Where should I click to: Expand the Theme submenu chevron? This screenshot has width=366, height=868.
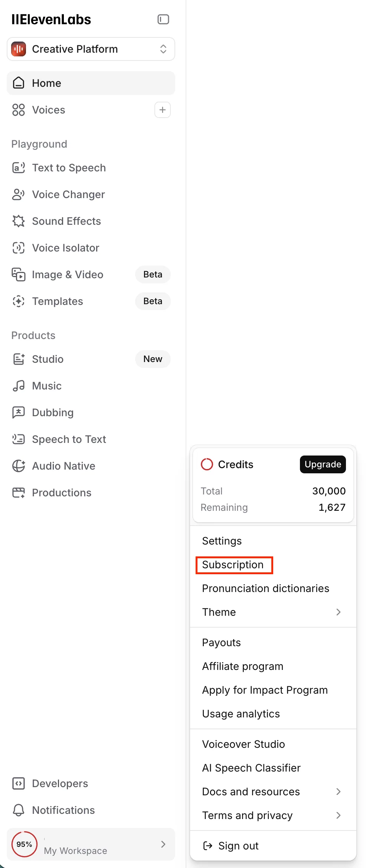click(338, 612)
